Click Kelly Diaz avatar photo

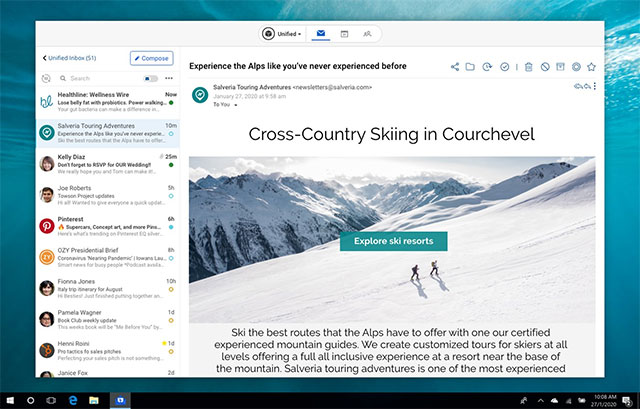pyautogui.click(x=47, y=164)
